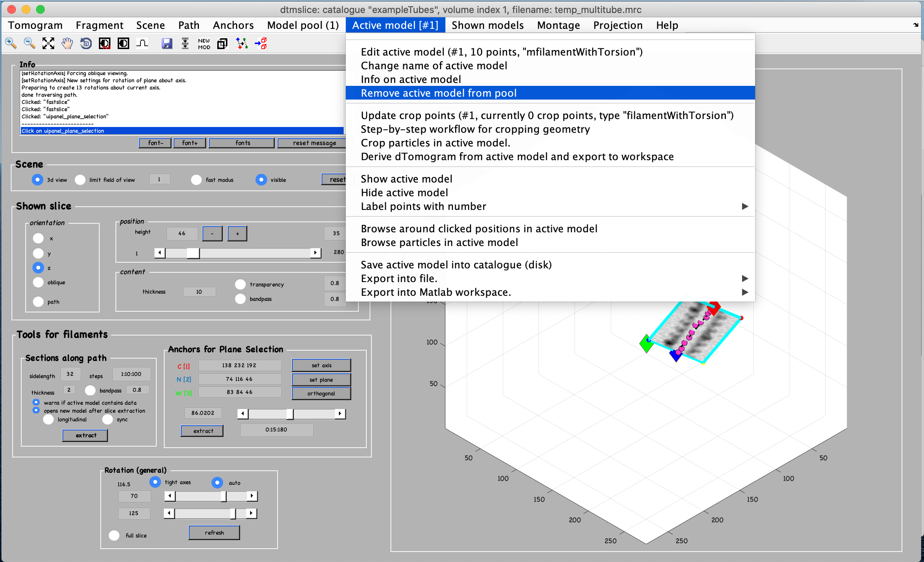Click the set plane button

(321, 379)
